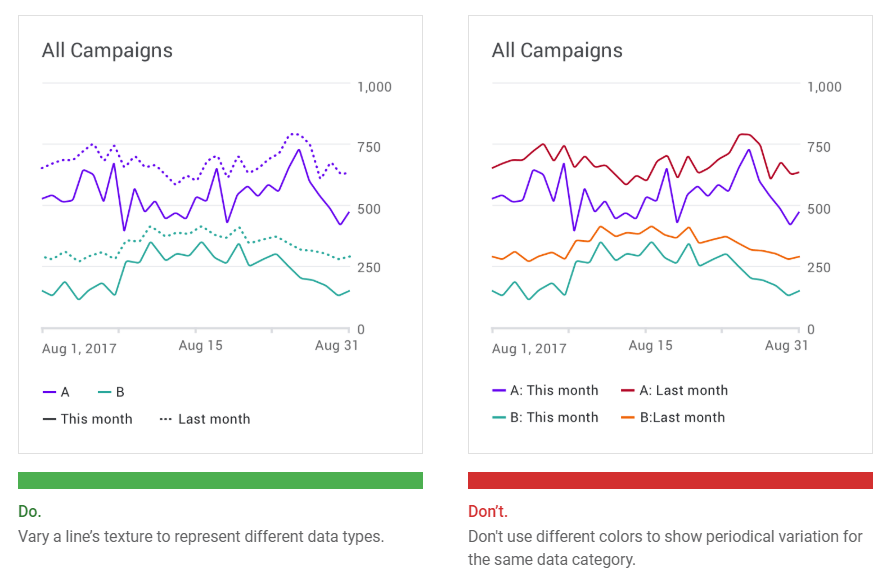Screen dimensions: 882x585
Task: Click the 'Vary a line's texture' caption
Action: pyautogui.click(x=200, y=536)
